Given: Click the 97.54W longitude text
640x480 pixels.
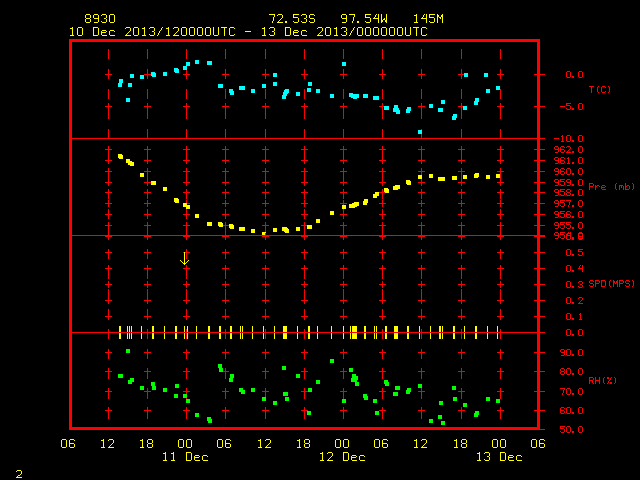Looking at the screenshot, I should coord(364,19).
